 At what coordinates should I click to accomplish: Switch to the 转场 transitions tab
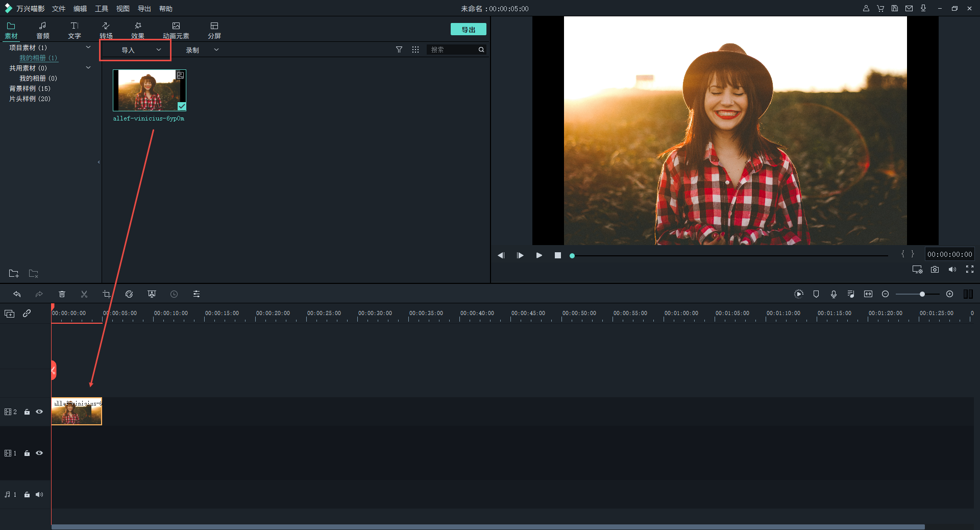point(106,30)
